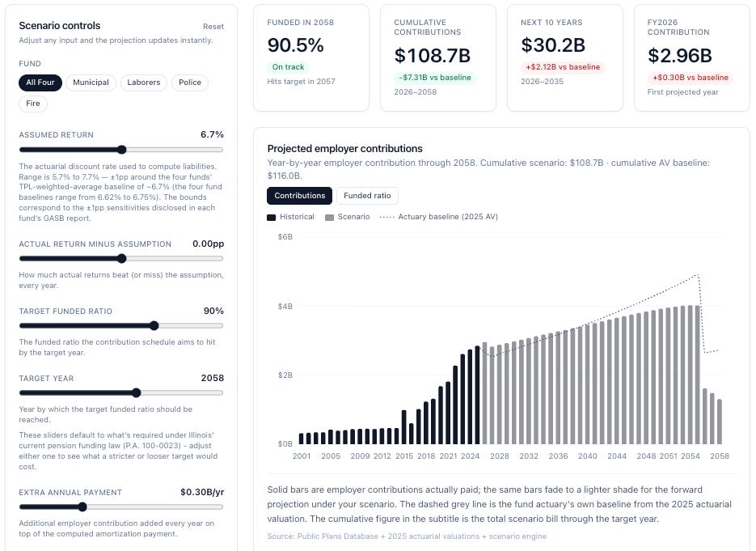Click the Actual Return Minus Assumption slider thumb
The height and width of the screenshot is (551, 756).
(122, 259)
